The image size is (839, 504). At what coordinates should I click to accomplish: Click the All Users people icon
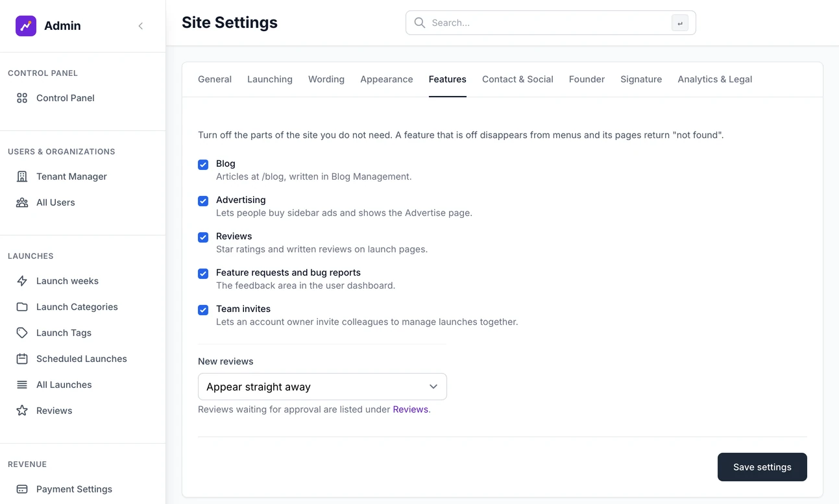coord(22,202)
